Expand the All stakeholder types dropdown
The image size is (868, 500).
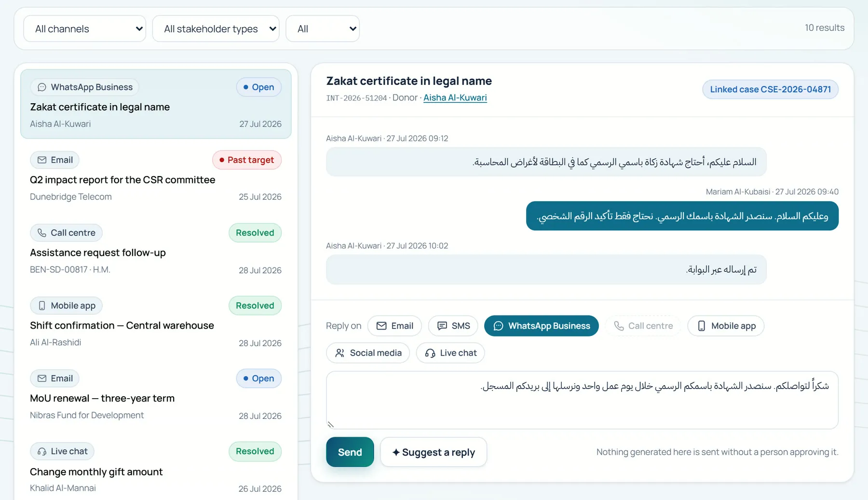tap(216, 29)
